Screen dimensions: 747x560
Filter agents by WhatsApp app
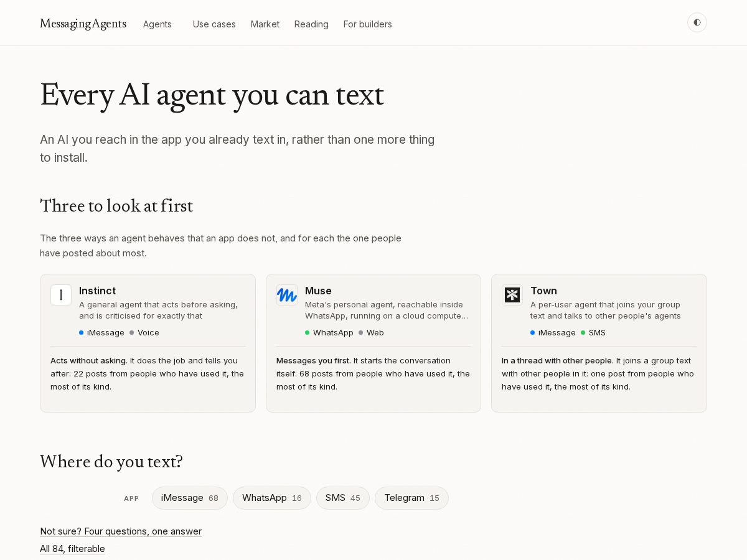point(272,498)
